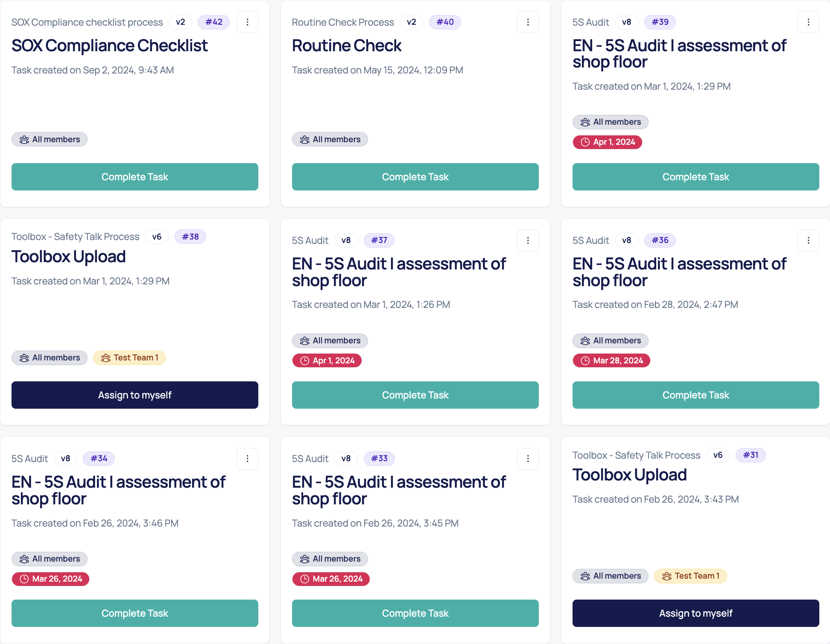Open more options for task #36
The width and height of the screenshot is (830, 644).
(808, 240)
